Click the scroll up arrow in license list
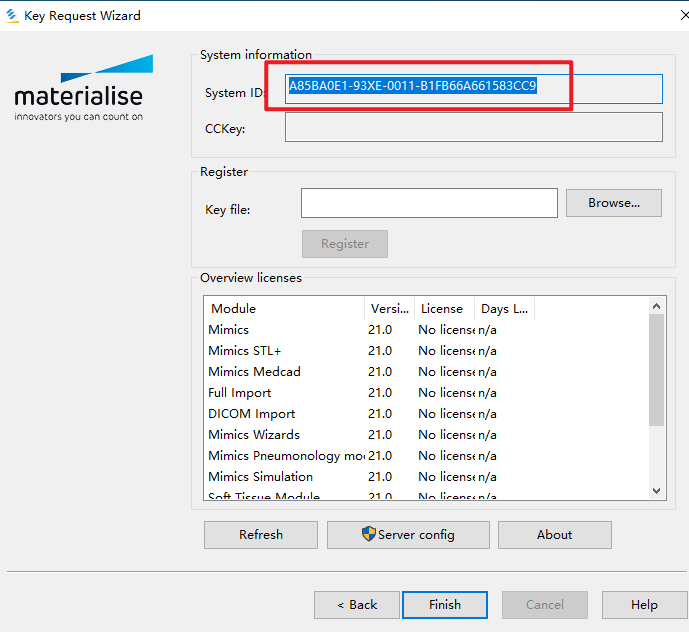The image size is (689, 632). [x=656, y=306]
